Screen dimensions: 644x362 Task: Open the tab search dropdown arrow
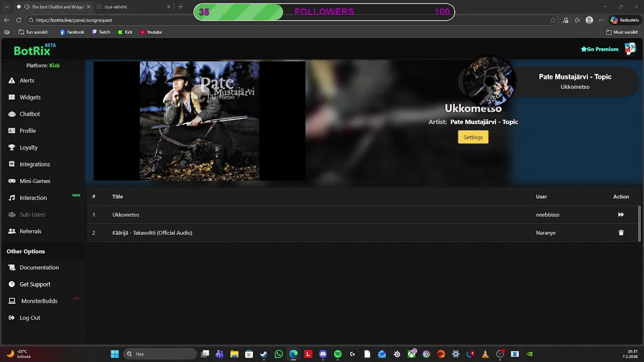point(6,7)
